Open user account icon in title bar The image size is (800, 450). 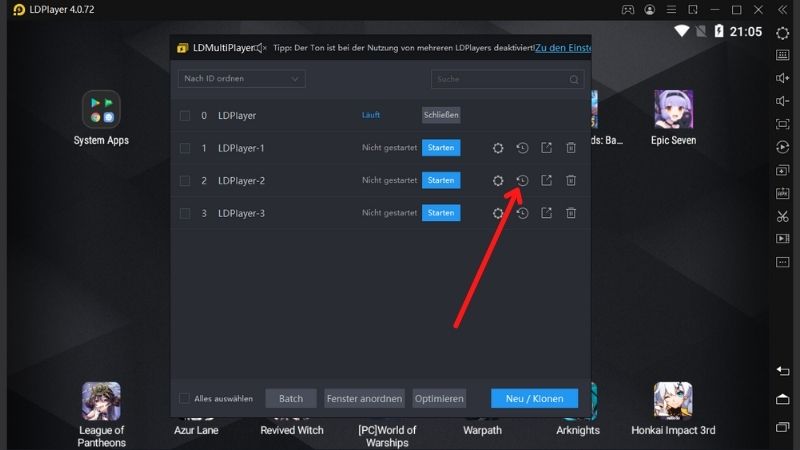pyautogui.click(x=649, y=10)
